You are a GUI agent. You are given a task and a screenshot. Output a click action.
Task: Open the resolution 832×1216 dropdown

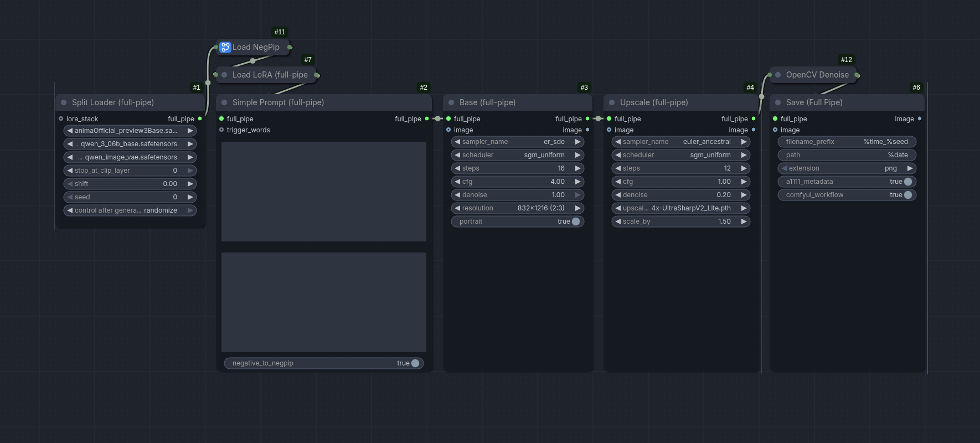518,208
